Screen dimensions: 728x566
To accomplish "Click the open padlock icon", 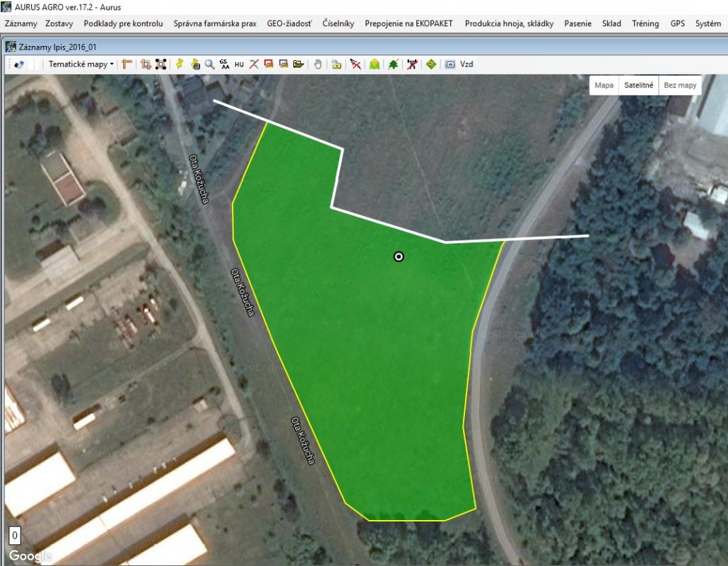I will point(336,64).
